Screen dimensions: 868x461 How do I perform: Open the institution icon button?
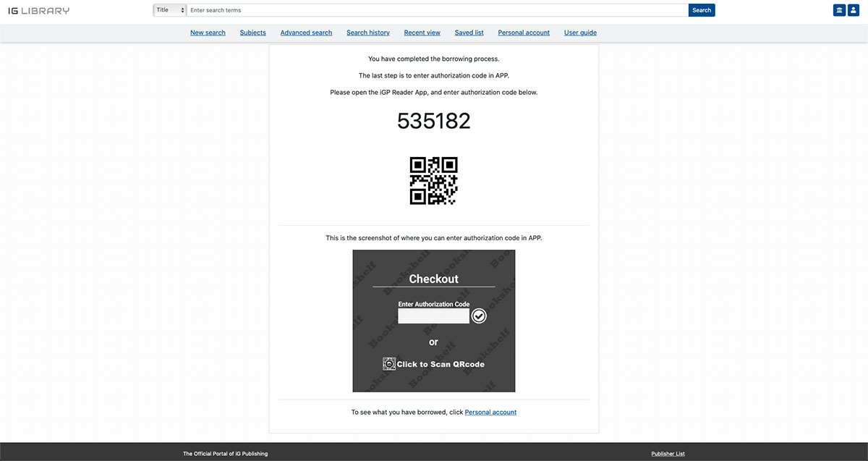839,10
